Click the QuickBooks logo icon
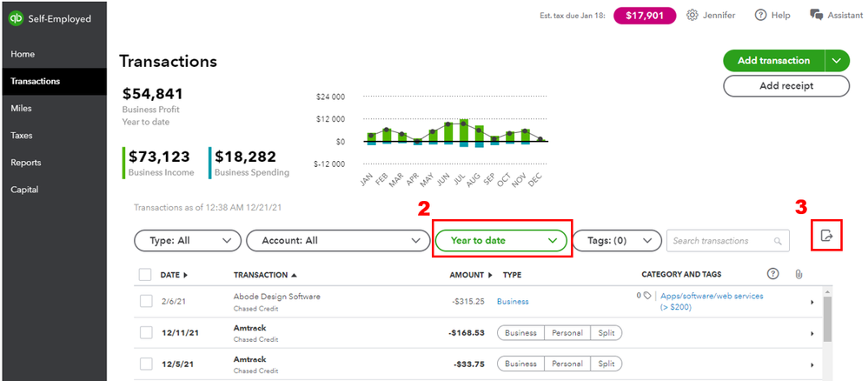 pyautogui.click(x=15, y=18)
